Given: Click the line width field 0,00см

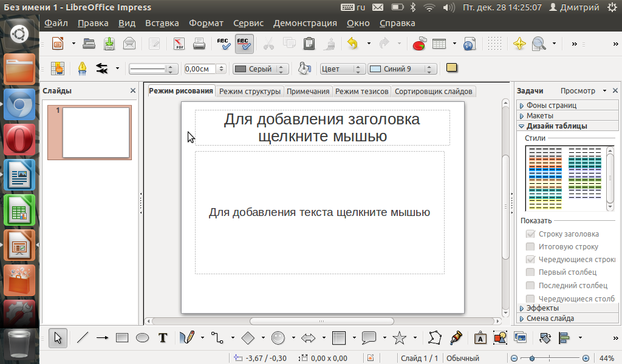Looking at the screenshot, I should [200, 69].
